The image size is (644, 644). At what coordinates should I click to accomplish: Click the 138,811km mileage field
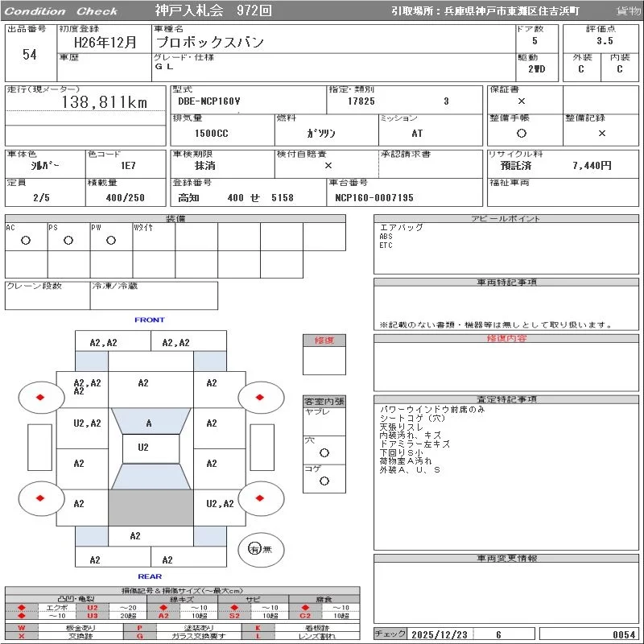(105, 102)
